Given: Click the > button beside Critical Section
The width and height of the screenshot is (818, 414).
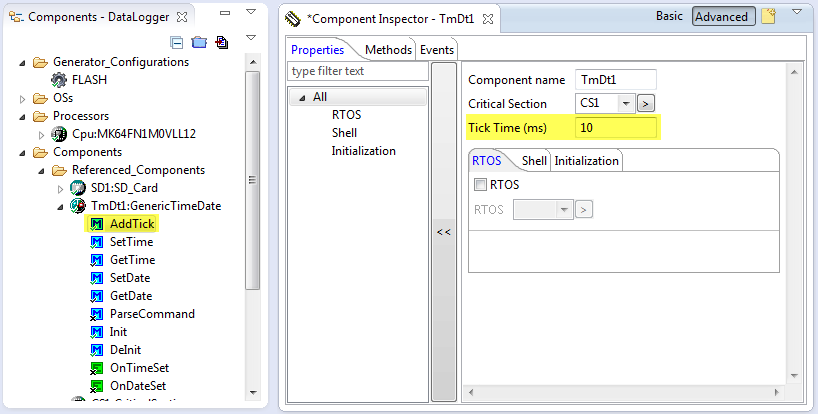Looking at the screenshot, I should (x=646, y=103).
